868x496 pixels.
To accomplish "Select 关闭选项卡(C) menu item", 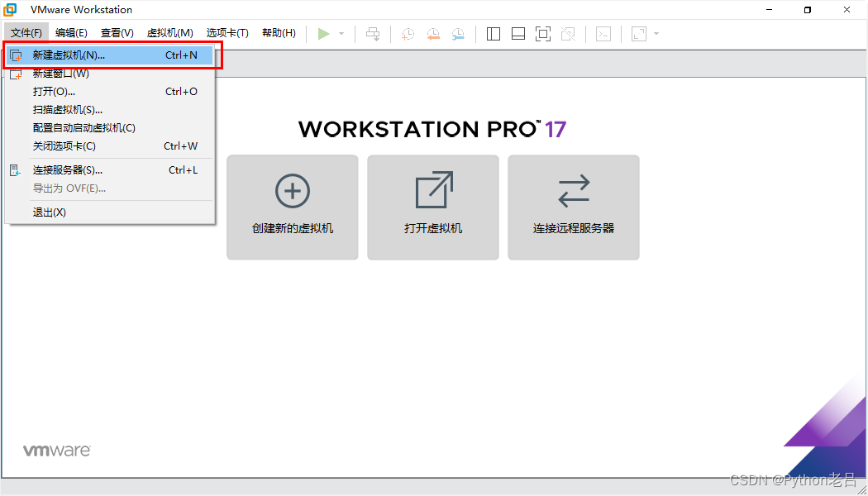I will [x=110, y=146].
